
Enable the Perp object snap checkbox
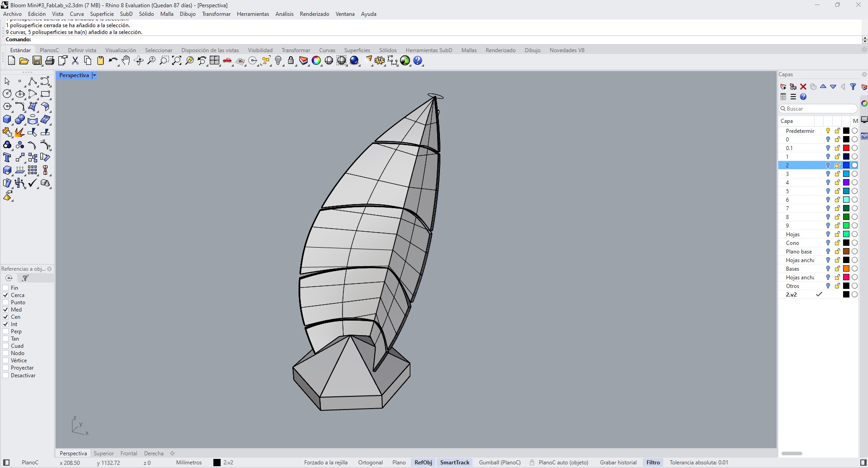[5, 331]
